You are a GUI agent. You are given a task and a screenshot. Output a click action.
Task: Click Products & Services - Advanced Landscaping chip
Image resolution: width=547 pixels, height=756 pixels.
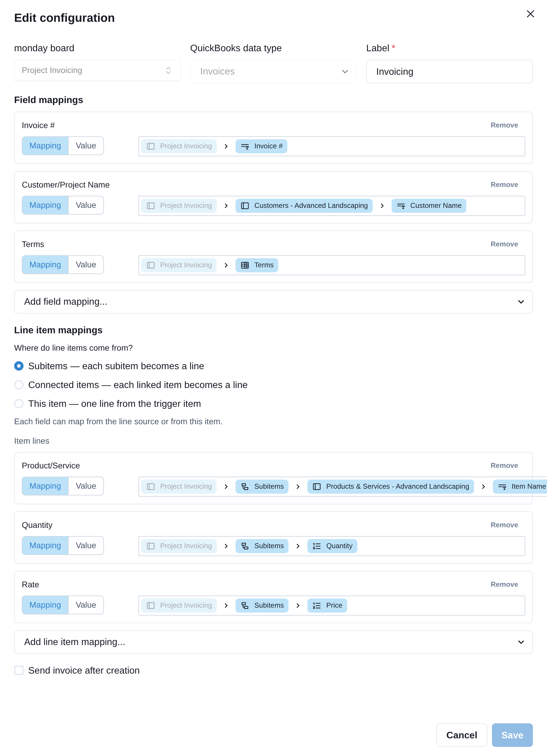click(x=390, y=487)
